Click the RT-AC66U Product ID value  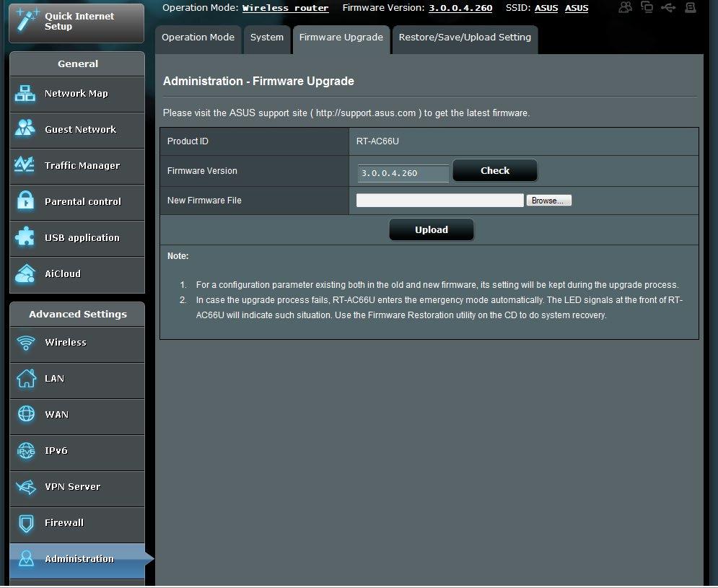377,141
